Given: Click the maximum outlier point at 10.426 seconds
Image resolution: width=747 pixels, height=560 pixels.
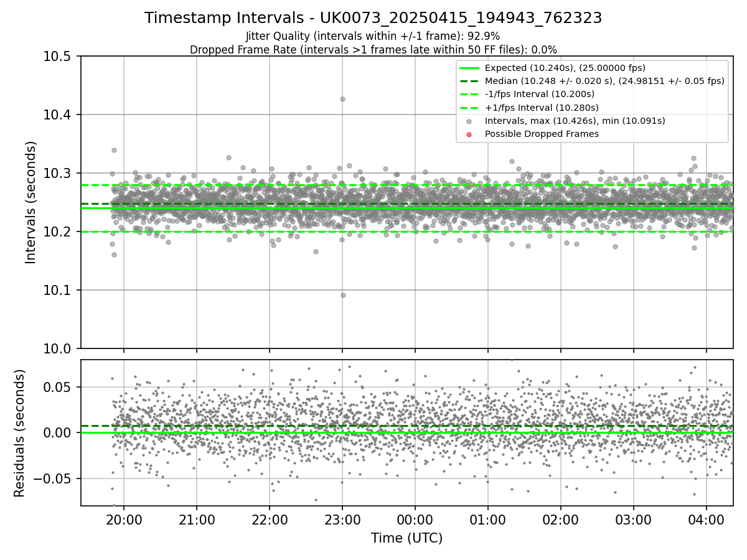Looking at the screenshot, I should coord(342,99).
